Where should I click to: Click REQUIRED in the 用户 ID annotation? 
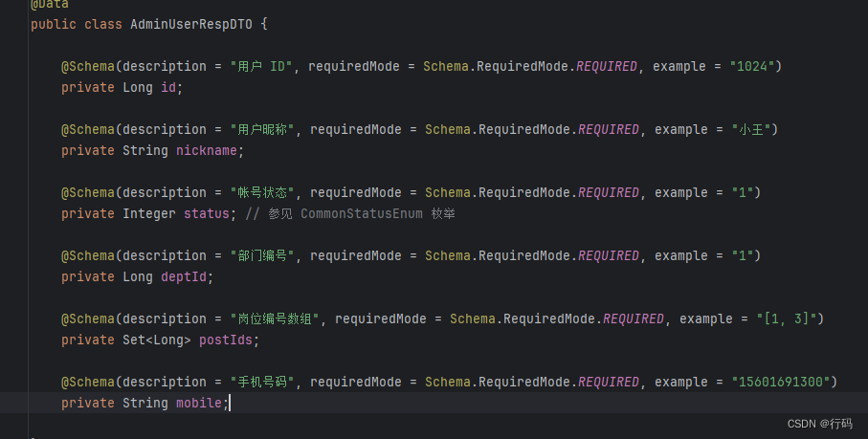click(607, 66)
